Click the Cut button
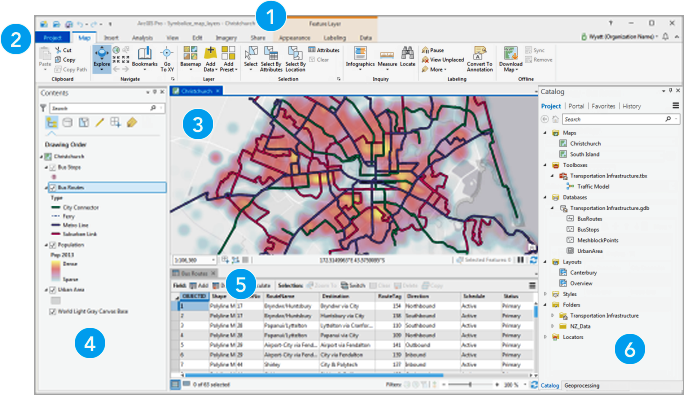 click(x=63, y=50)
